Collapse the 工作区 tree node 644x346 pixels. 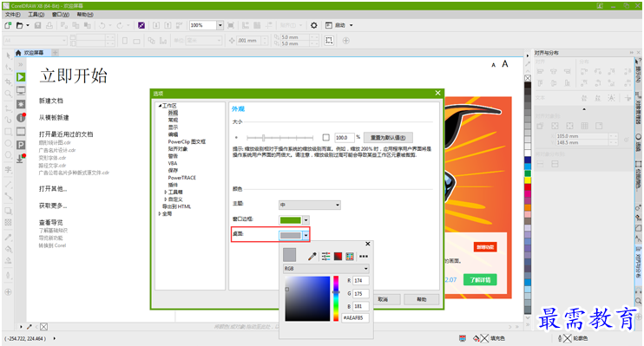coord(160,106)
